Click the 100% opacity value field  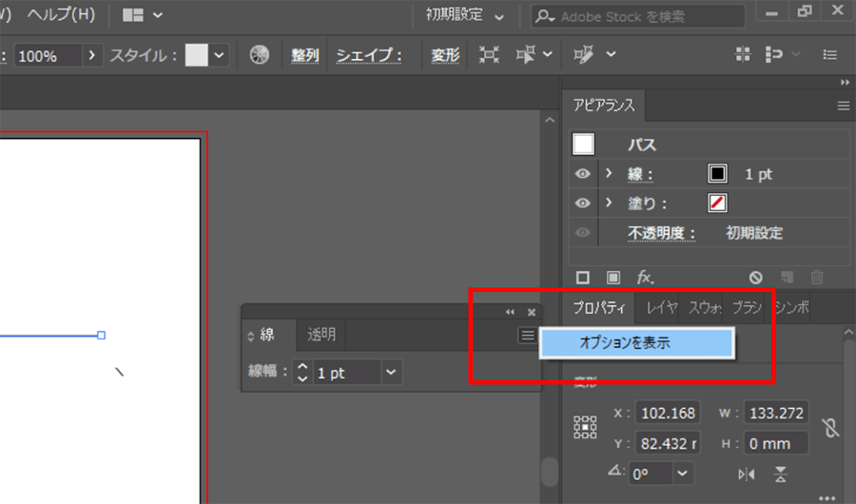49,56
